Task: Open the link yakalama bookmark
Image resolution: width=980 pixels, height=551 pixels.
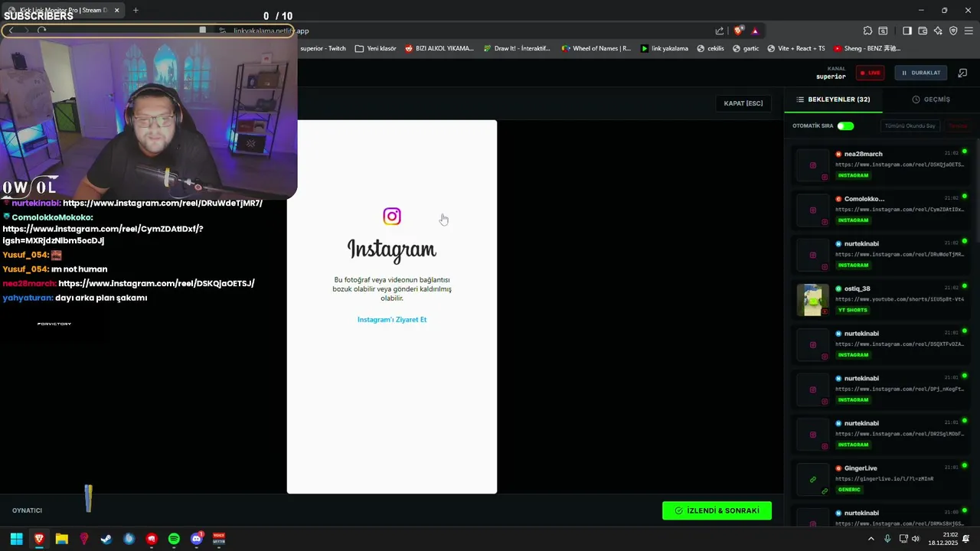Action: click(x=665, y=48)
